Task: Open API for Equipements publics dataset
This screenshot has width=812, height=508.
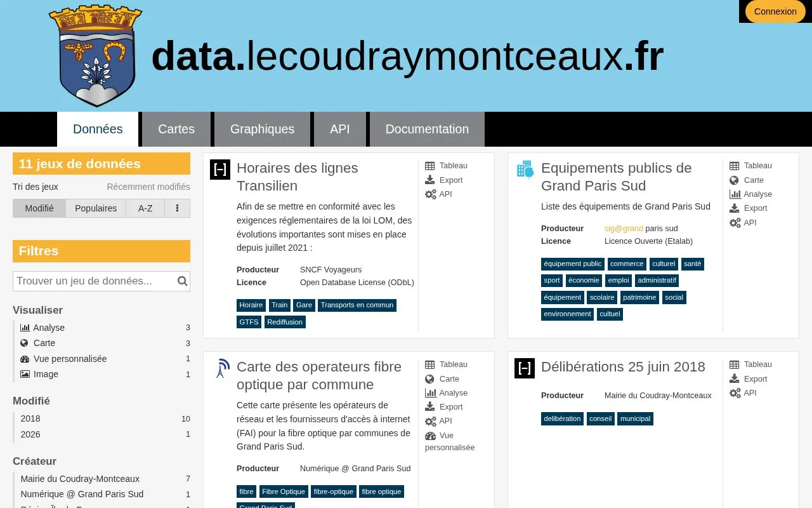Action: (x=743, y=223)
